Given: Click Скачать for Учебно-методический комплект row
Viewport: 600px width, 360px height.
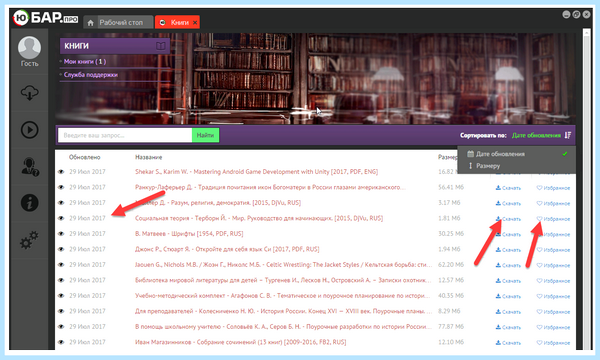Looking at the screenshot, I should 508,296.
